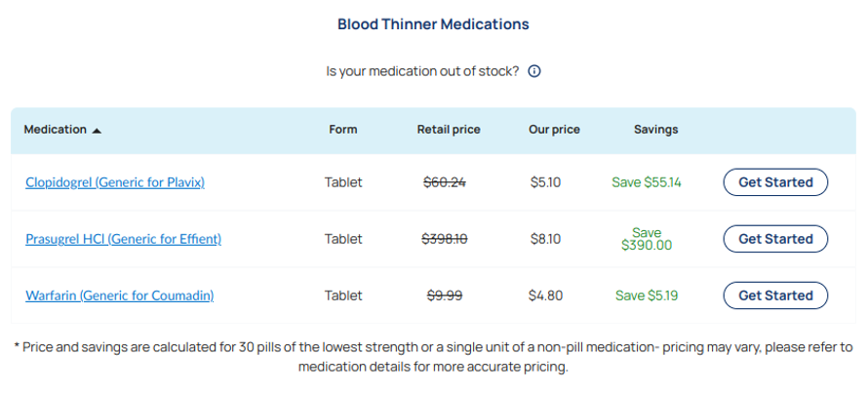Viewport: 868px width, 393px height.
Task: Click the Save $390.00 savings text
Action: pos(647,239)
